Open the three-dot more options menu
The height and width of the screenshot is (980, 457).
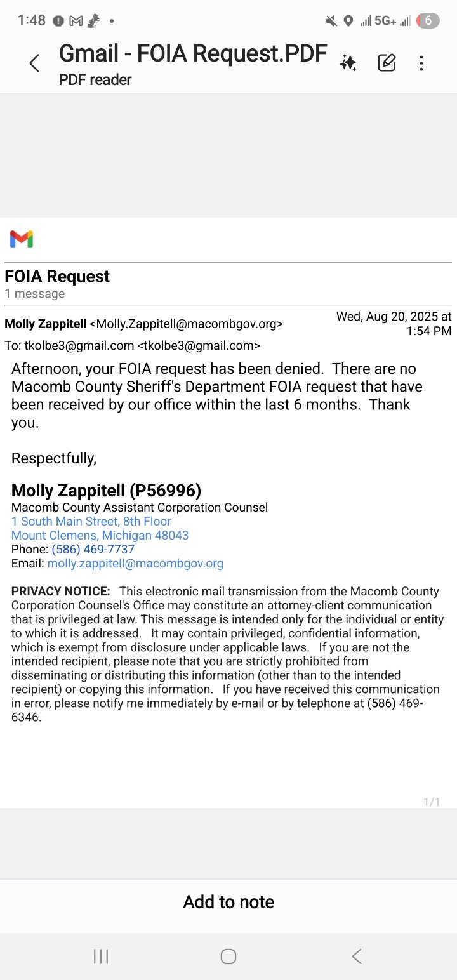point(421,63)
